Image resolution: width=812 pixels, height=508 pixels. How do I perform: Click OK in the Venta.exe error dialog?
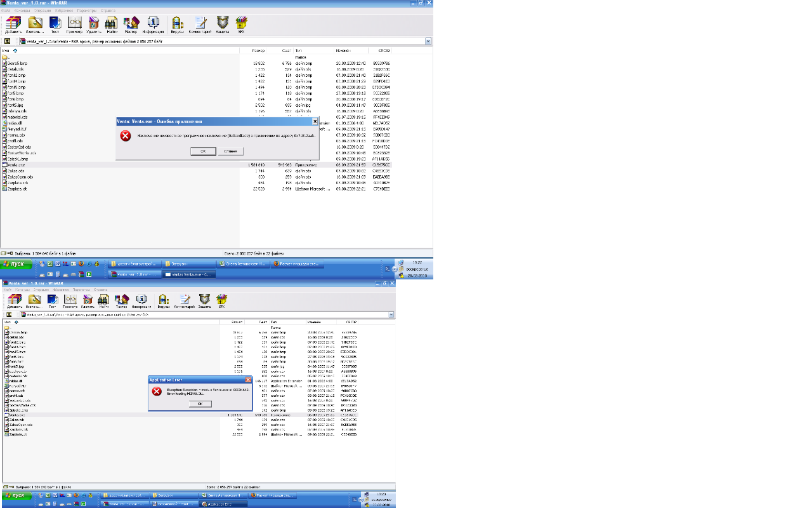click(x=203, y=151)
